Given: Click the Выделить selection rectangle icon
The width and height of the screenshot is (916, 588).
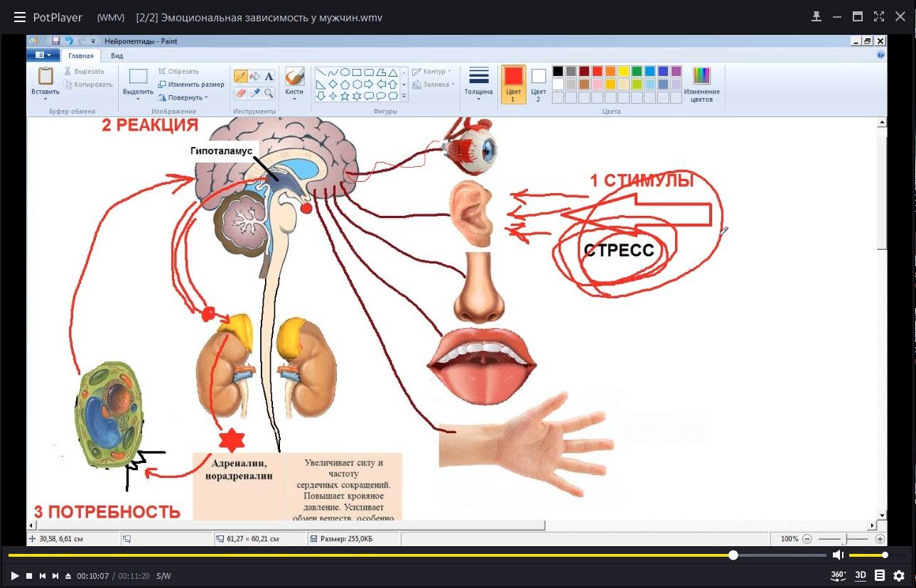Looking at the screenshot, I should click(x=138, y=77).
